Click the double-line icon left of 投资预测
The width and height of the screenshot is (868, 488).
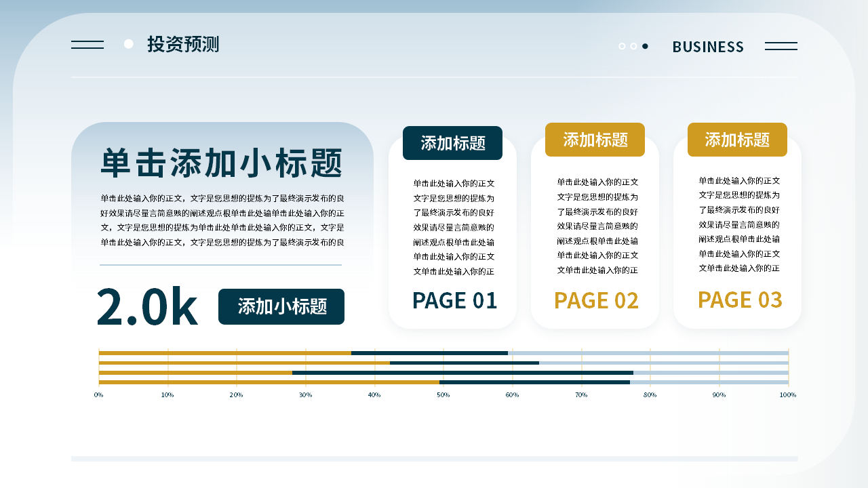[87, 45]
